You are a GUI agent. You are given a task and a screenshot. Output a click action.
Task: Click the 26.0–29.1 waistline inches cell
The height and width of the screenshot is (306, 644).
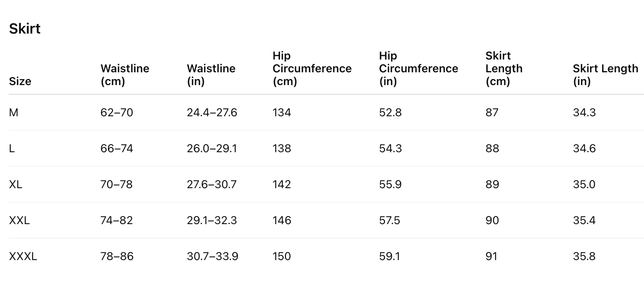[212, 149]
